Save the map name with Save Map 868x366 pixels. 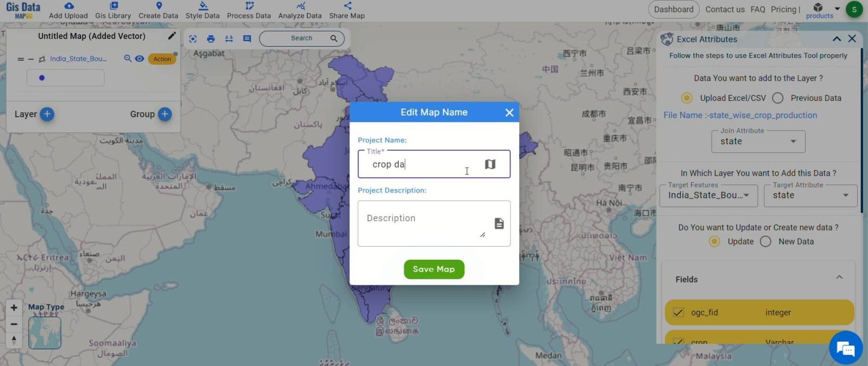[434, 269]
